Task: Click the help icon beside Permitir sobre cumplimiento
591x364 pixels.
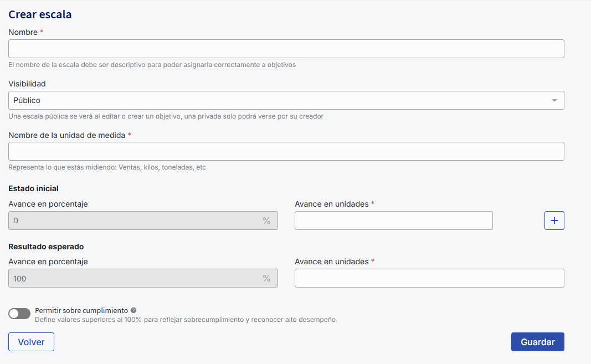Action: pos(133,311)
